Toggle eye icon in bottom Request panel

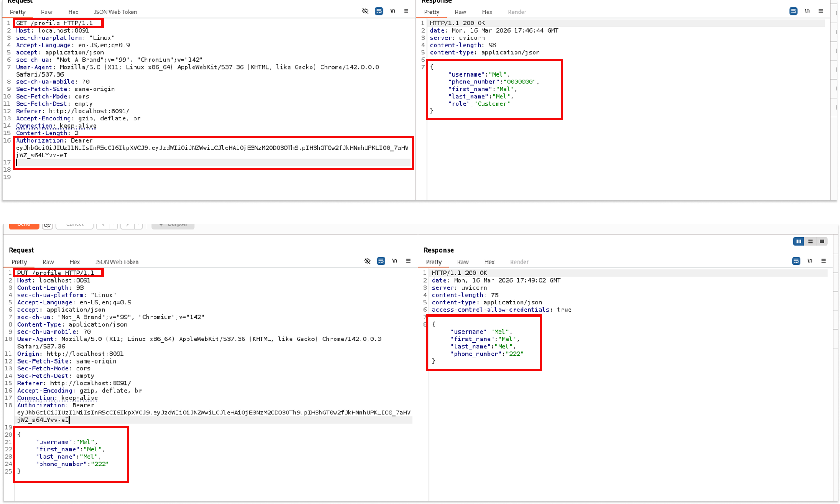(367, 261)
